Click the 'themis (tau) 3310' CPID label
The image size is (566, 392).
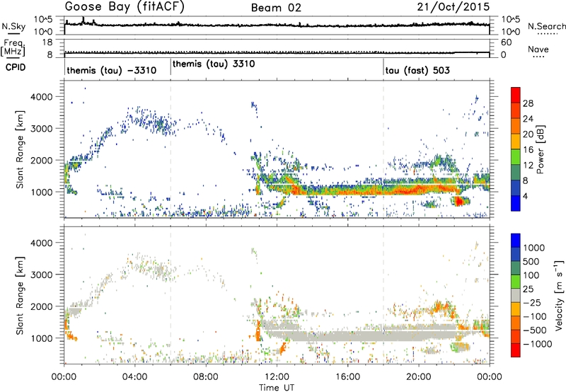(x=214, y=64)
